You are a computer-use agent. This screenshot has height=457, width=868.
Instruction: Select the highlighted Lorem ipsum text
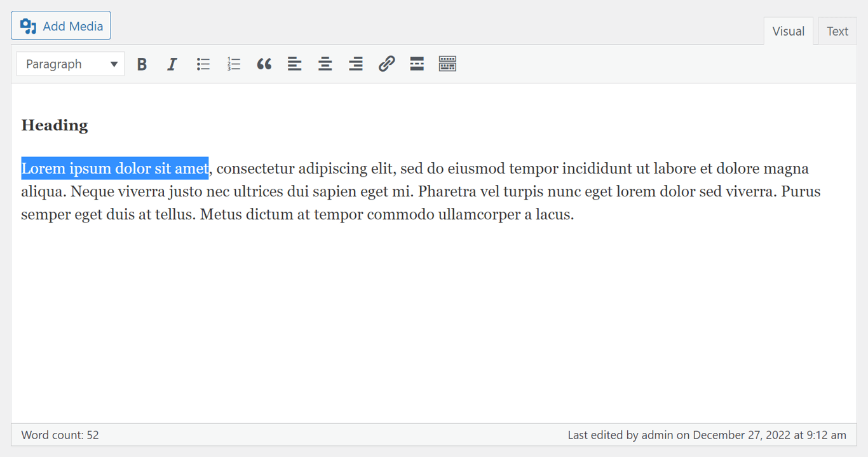tap(114, 168)
